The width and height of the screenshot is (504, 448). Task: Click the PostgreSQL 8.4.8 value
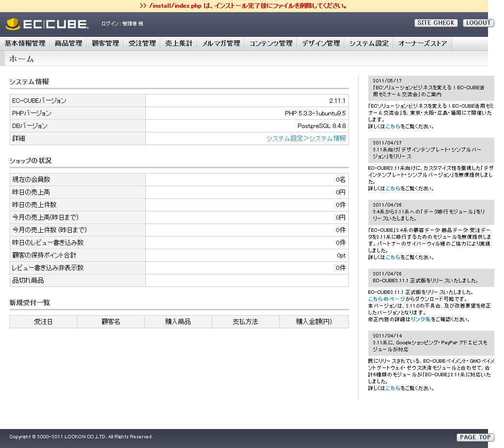pyautogui.click(x=321, y=126)
